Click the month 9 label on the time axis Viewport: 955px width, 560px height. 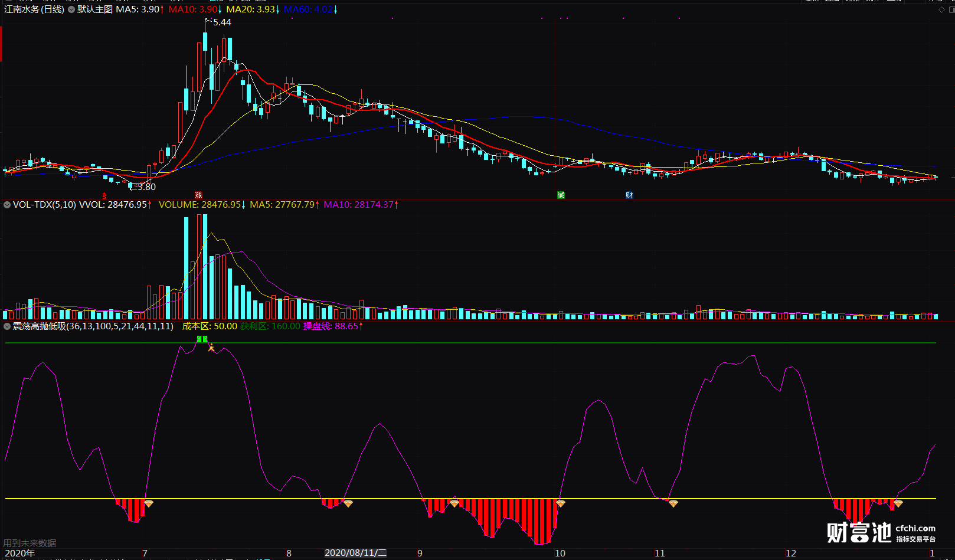(x=420, y=554)
